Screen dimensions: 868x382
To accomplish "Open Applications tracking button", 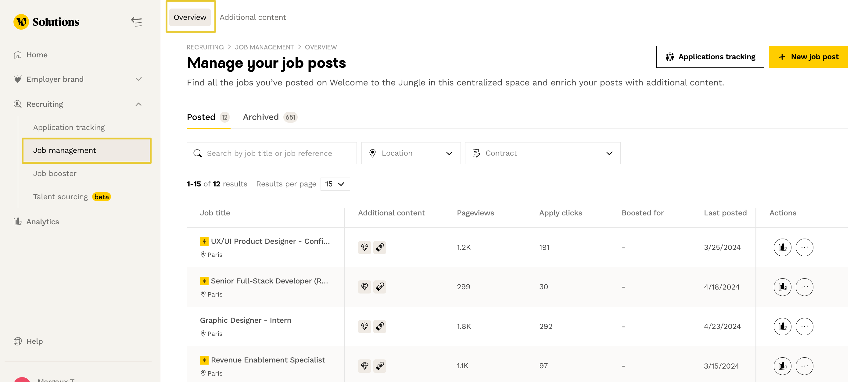I will pyautogui.click(x=710, y=57).
